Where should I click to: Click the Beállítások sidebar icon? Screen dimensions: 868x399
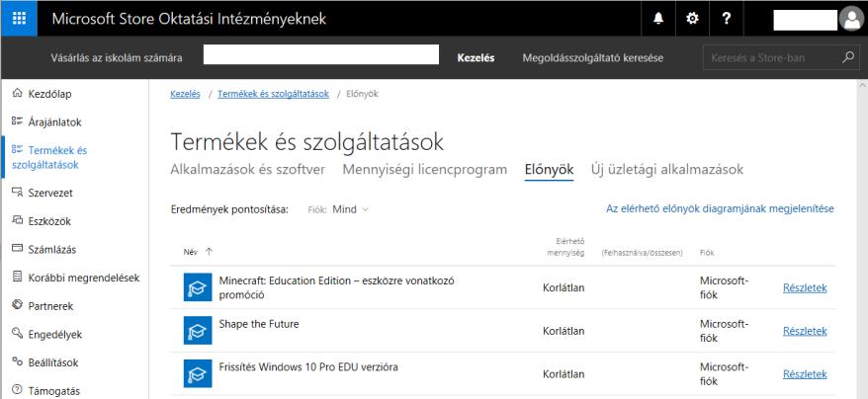click(18, 362)
